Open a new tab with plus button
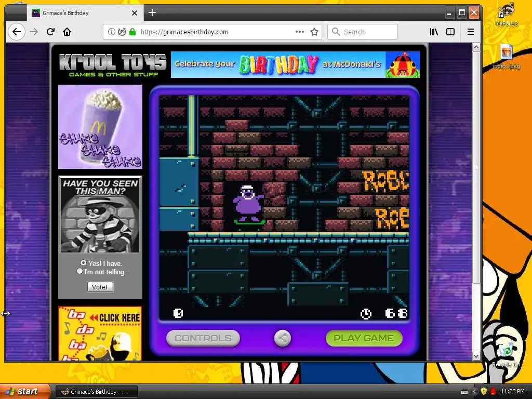This screenshot has height=399, width=532. point(152,12)
